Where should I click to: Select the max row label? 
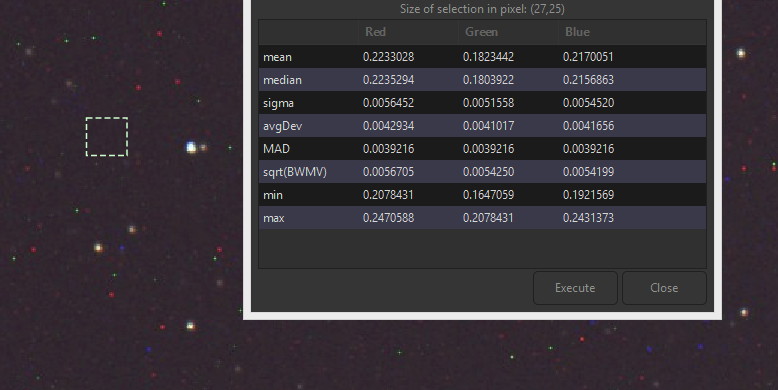point(274,218)
